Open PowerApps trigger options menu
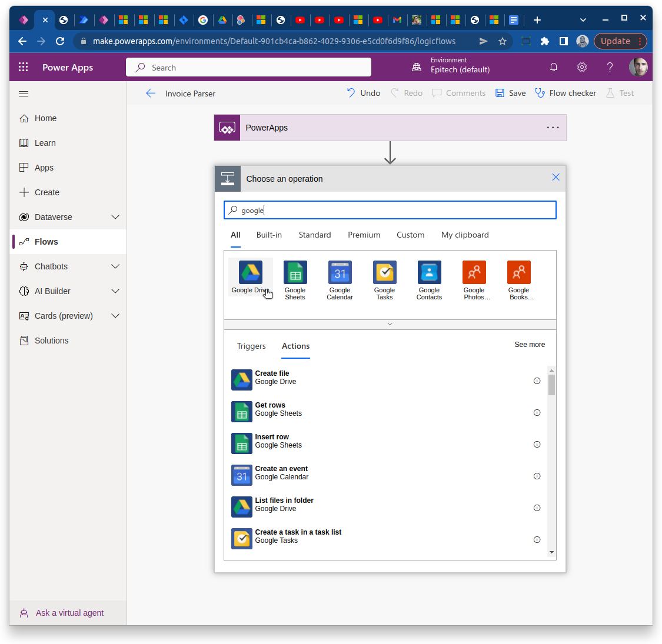This screenshot has width=662, height=644. (x=553, y=128)
